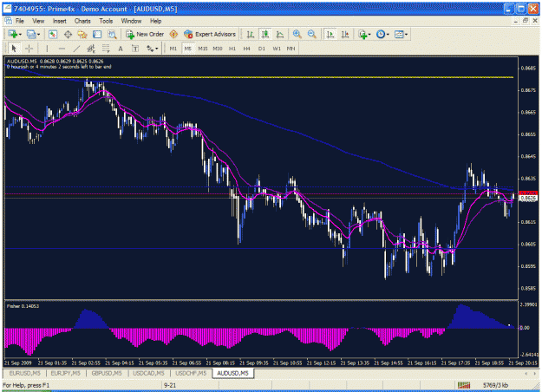Click the chart system icon beside File
Screen dimensions: 542x392
(x=8, y=21)
